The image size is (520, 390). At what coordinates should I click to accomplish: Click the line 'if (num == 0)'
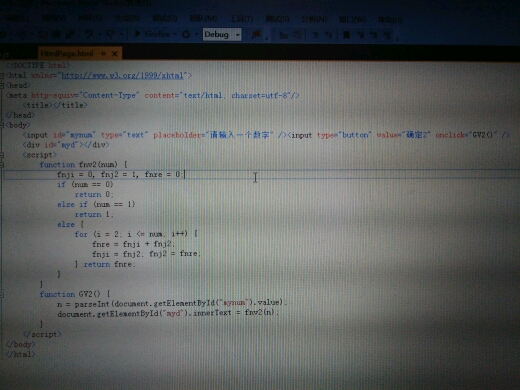point(85,184)
